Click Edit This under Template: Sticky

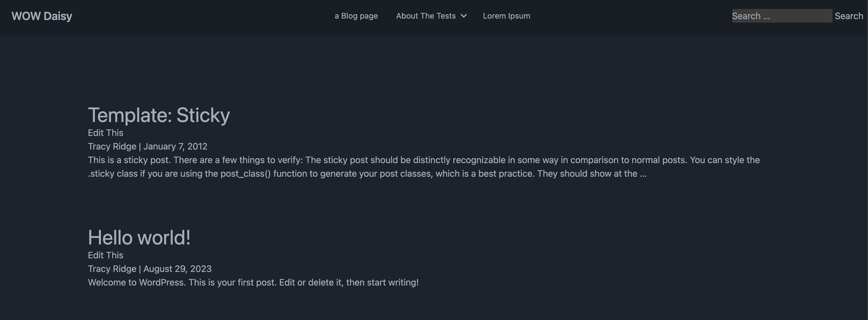105,133
